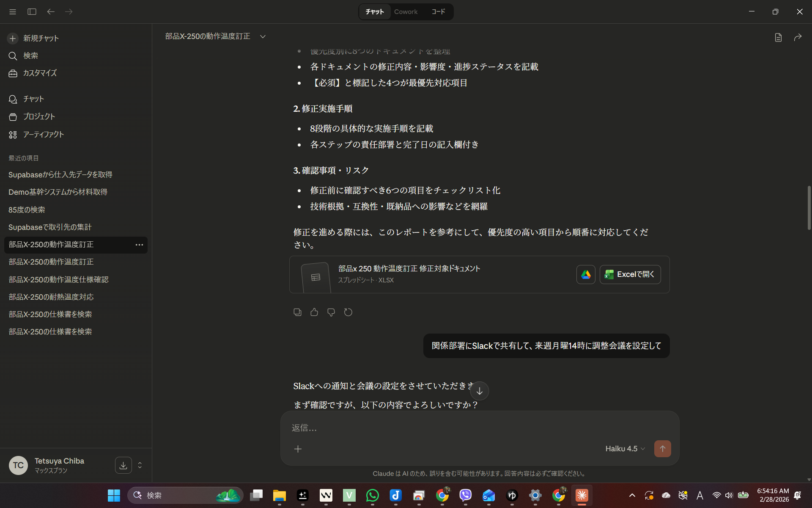Click the scroll-to-bottom arrow button
Viewport: 812px width, 508px height.
tap(479, 391)
